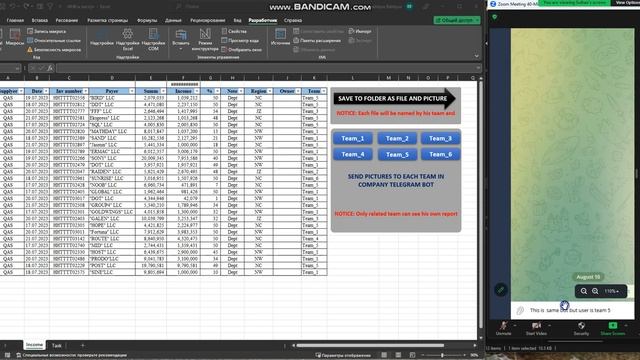The width and height of the screenshot is (640, 360).
Task: Open the Данные ribbon tab
Action: click(173, 20)
